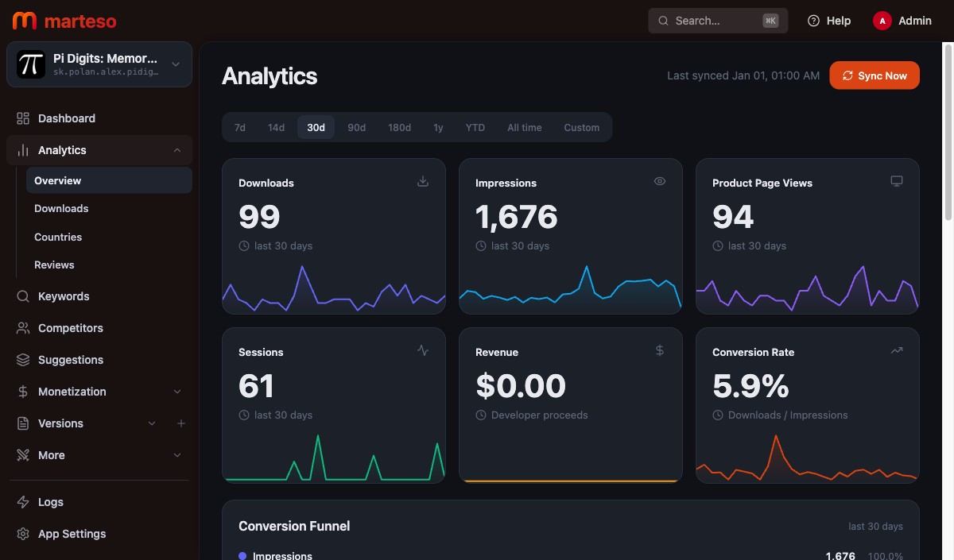Viewport: 954px width, 560px height.
Task: Click the App Settings gear icon
Action: click(x=23, y=534)
